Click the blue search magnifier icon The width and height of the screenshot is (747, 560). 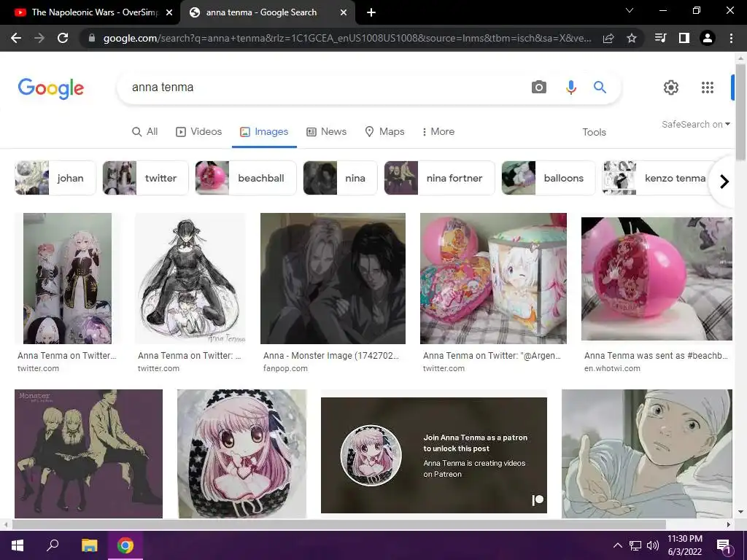(x=600, y=87)
